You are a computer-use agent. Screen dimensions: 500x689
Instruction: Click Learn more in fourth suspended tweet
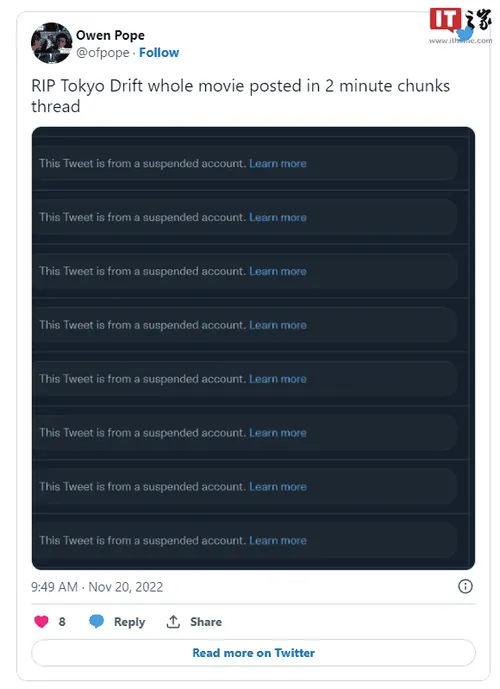pyautogui.click(x=278, y=325)
